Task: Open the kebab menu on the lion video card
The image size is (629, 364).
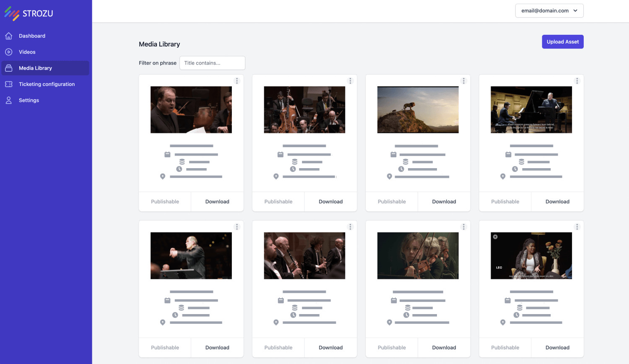Action: click(x=463, y=81)
